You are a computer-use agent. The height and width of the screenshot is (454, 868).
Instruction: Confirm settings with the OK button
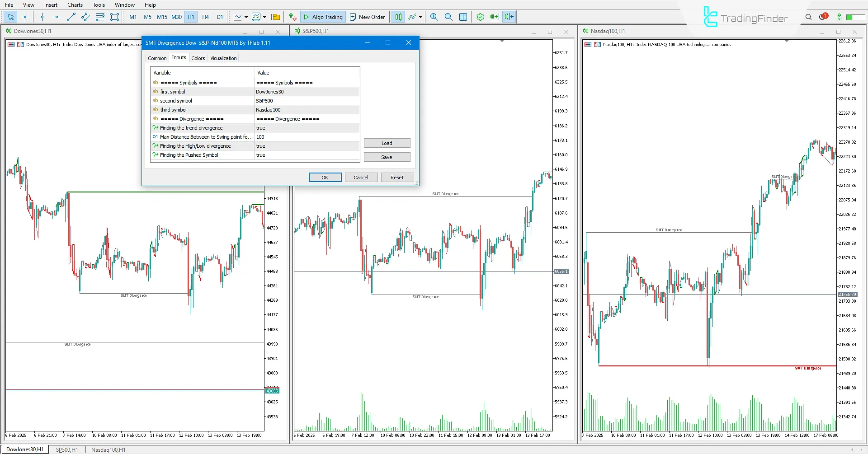pos(325,177)
